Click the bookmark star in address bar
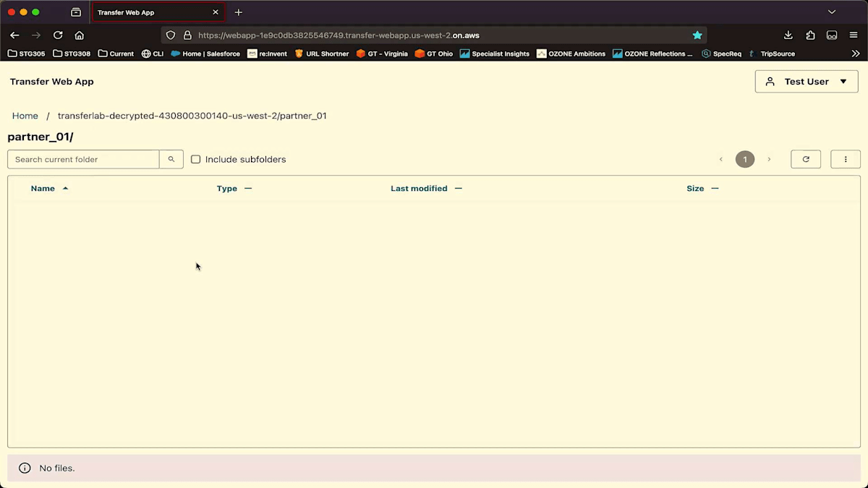 (697, 35)
